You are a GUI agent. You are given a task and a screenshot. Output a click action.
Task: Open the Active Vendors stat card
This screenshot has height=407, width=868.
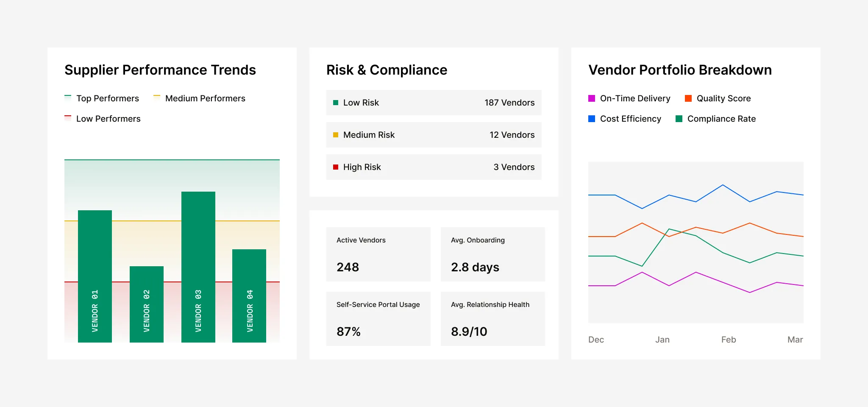click(x=378, y=254)
